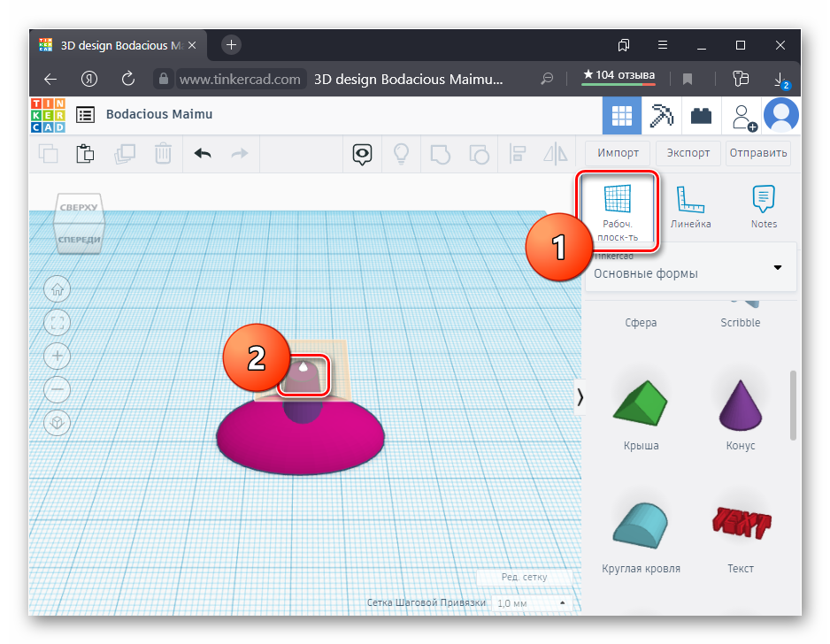The height and width of the screenshot is (644, 830).
Task: Switch to Bricks mode icon
Action: point(702,115)
